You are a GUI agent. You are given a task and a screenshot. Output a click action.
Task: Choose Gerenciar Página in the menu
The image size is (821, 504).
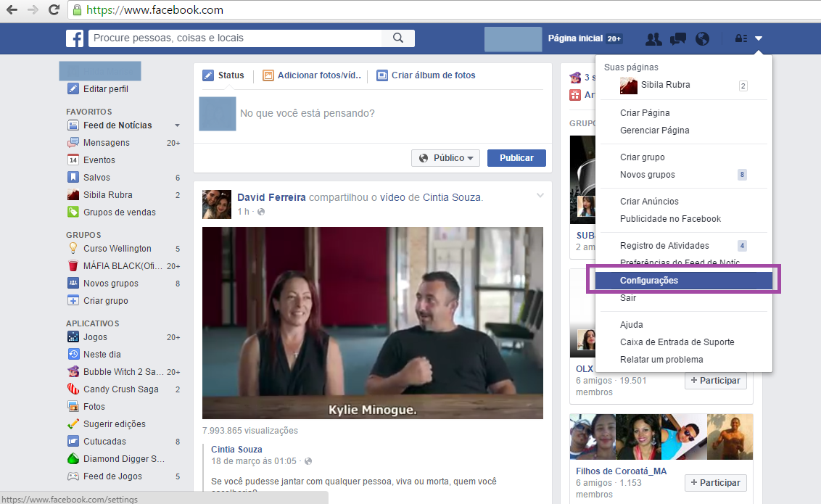click(654, 131)
